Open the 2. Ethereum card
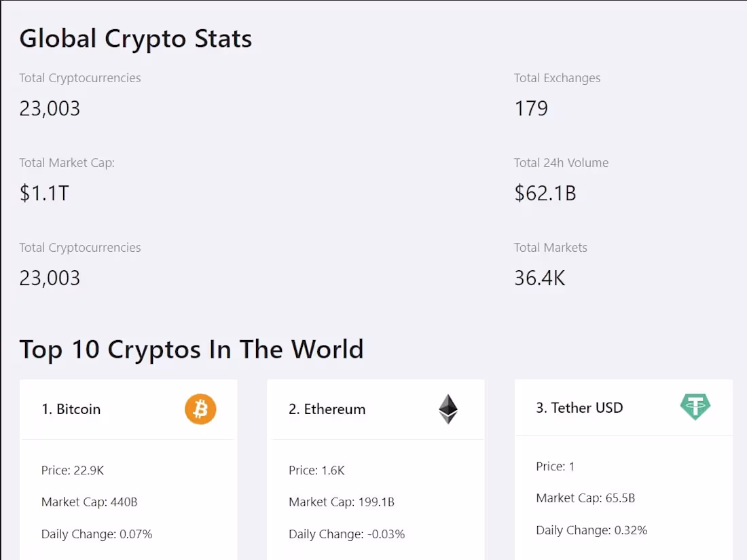The width and height of the screenshot is (747, 560). [327, 409]
